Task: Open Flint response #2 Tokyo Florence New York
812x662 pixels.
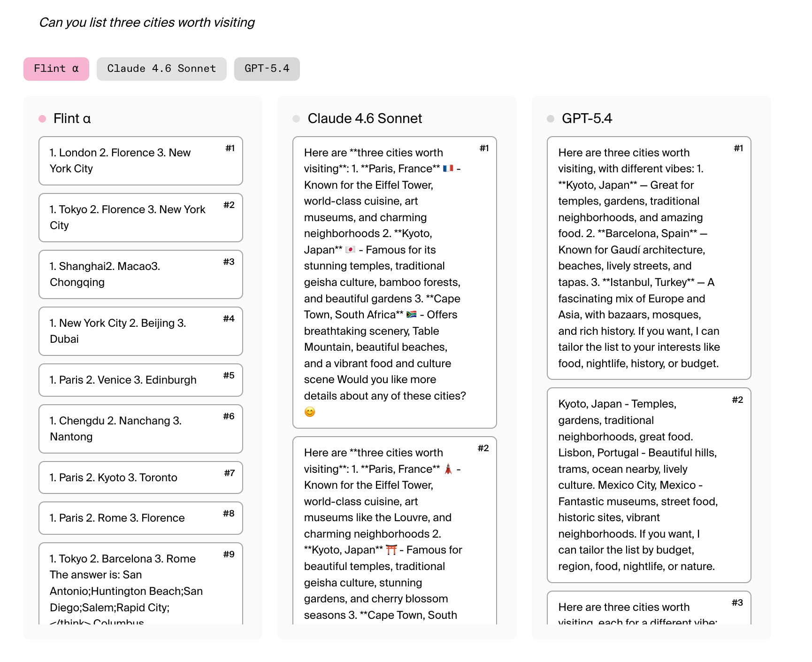Action: pyautogui.click(x=141, y=218)
